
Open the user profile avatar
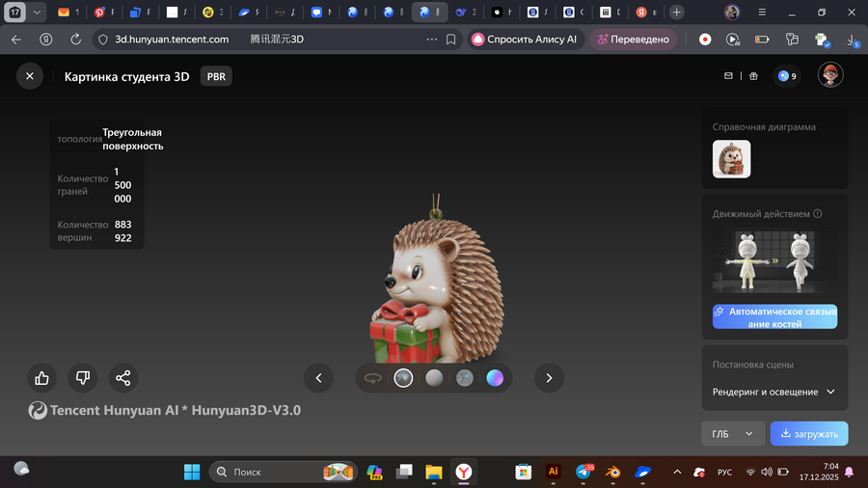830,75
